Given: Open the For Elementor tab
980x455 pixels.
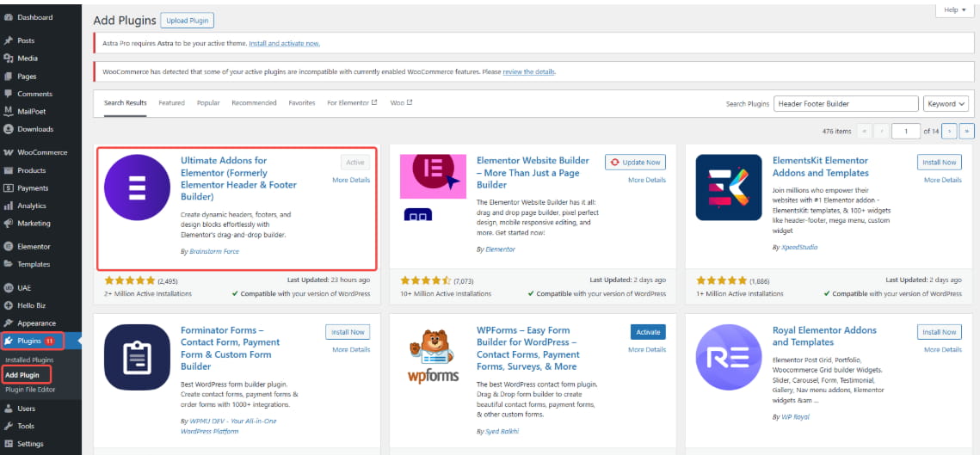Looking at the screenshot, I should [x=352, y=103].
